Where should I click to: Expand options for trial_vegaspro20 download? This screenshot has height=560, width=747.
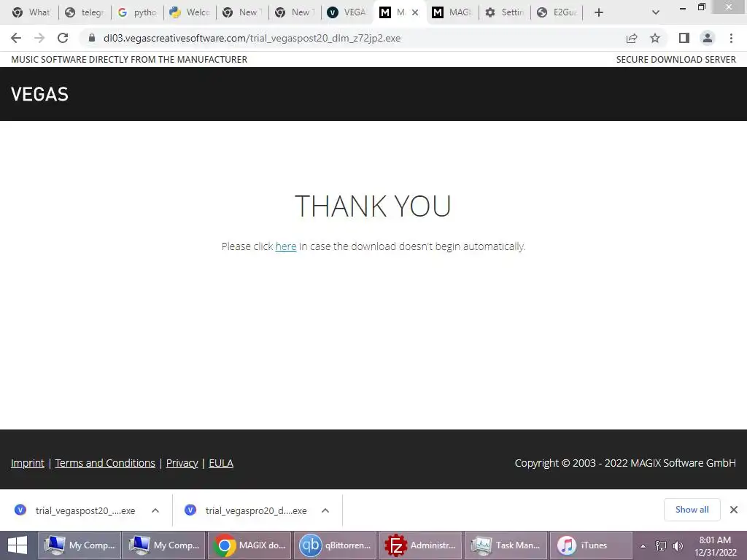[325, 510]
